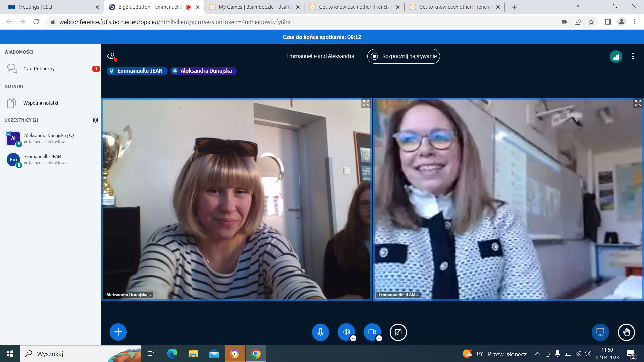
Task: Open weather widget showing 3°C
Action: click(495, 354)
